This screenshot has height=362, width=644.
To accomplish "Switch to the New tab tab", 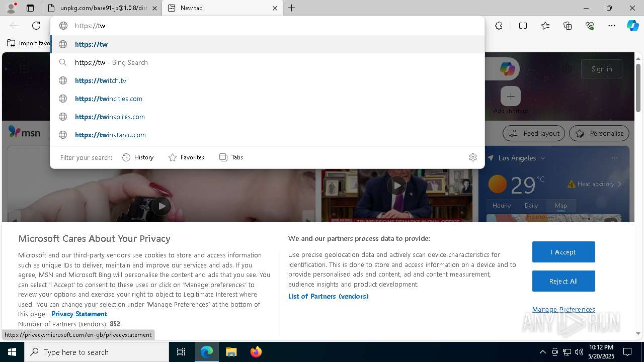I will [x=223, y=8].
